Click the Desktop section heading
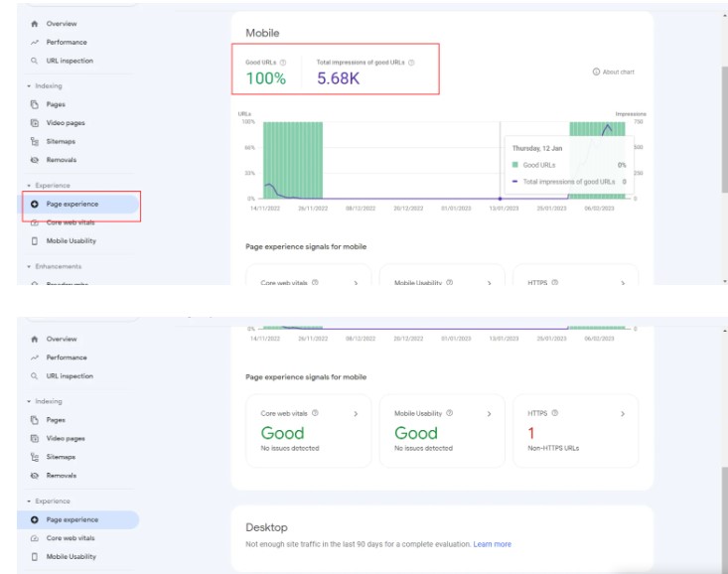Screen dimensions: 728x574 (x=266, y=527)
